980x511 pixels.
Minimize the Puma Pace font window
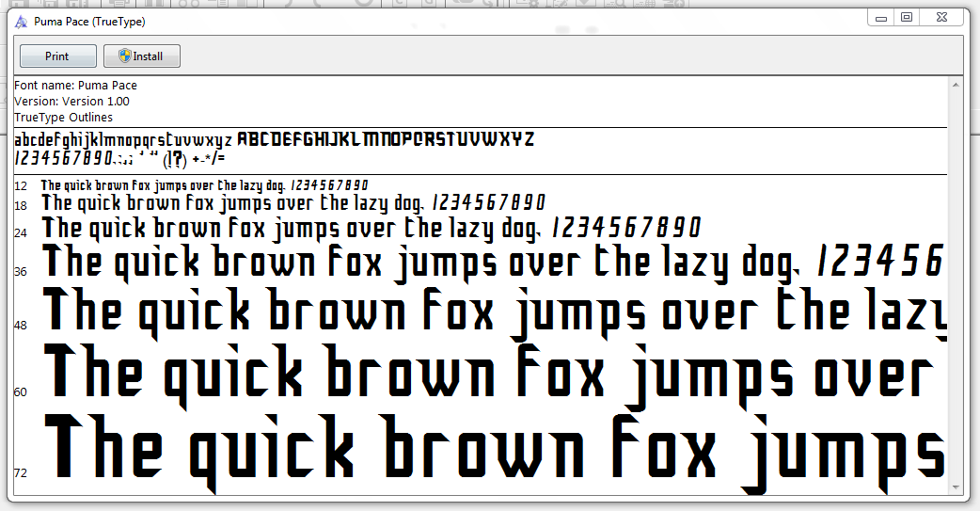pyautogui.click(x=881, y=18)
